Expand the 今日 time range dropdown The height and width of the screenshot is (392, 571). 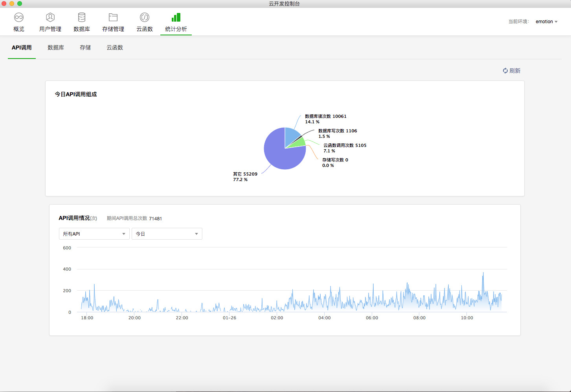tap(167, 234)
